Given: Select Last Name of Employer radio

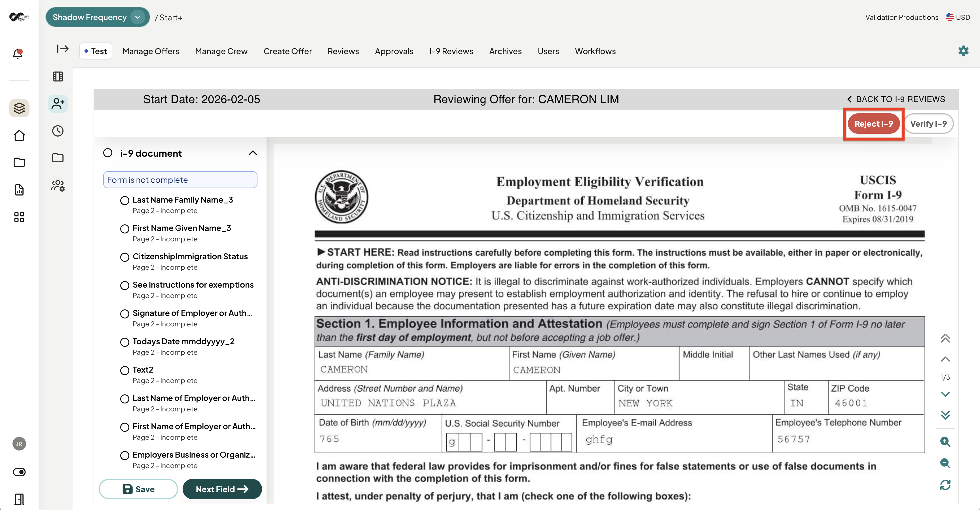Looking at the screenshot, I should click(124, 399).
